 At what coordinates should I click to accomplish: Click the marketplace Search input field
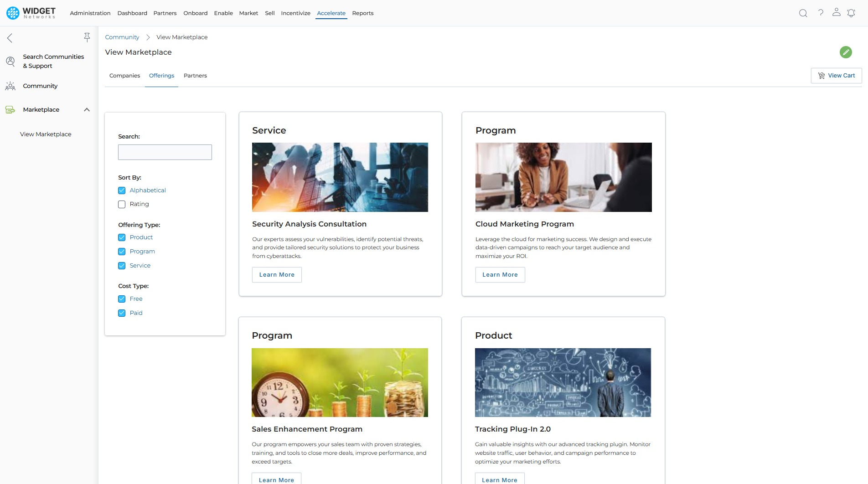point(165,152)
